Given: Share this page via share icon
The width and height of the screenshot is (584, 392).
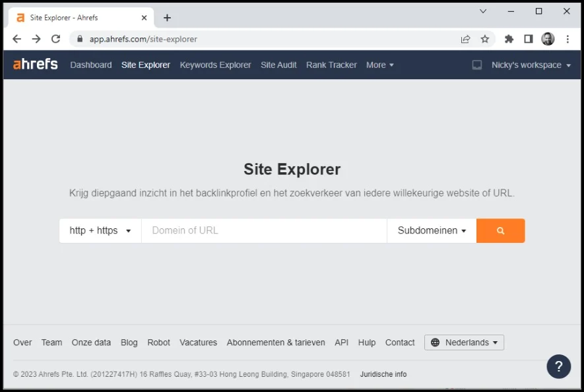Looking at the screenshot, I should point(465,39).
